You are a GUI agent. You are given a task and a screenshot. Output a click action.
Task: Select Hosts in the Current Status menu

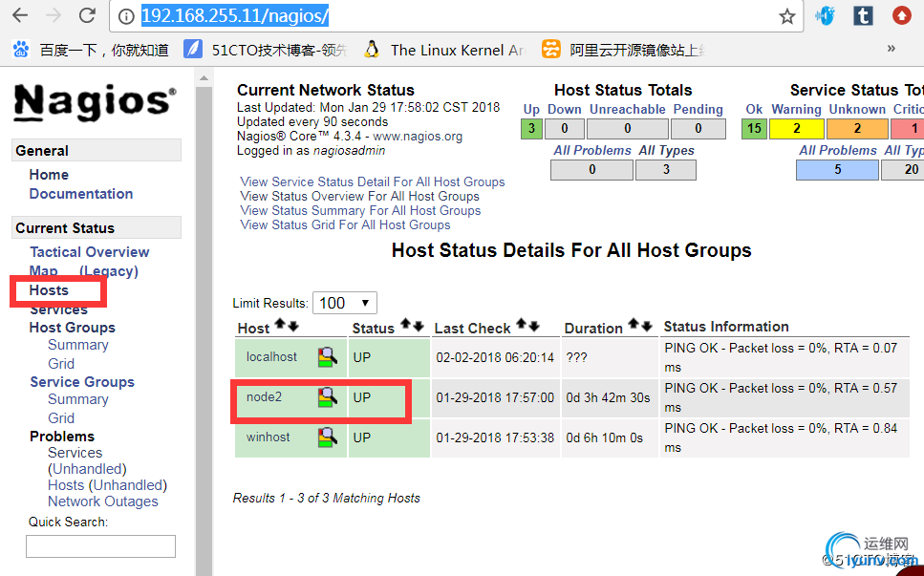(49, 290)
